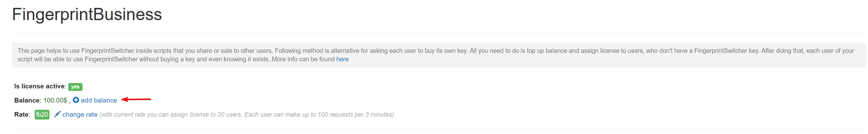Image resolution: width=868 pixels, height=134 pixels.
Task: Click the FingerprintBusiness page heading
Action: tap(87, 14)
